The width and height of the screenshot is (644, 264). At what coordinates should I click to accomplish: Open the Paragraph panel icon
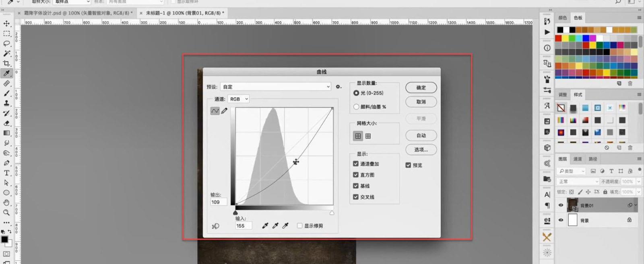tap(547, 206)
